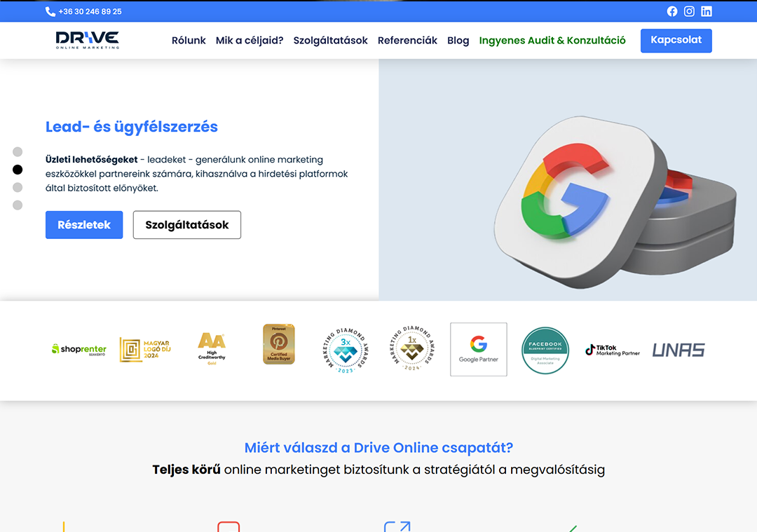Call phone number +36 30 246 89 25
The height and width of the screenshot is (532, 757).
[90, 12]
